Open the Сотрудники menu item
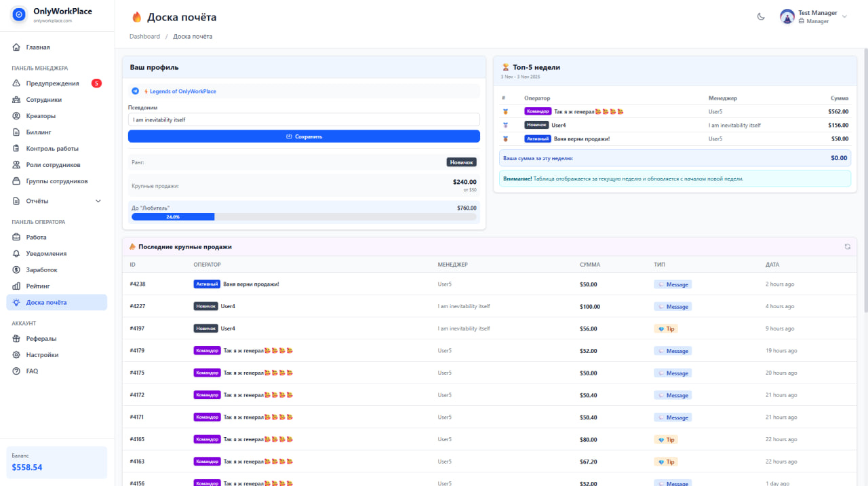Image resolution: width=868 pixels, height=486 pixels. tap(43, 100)
